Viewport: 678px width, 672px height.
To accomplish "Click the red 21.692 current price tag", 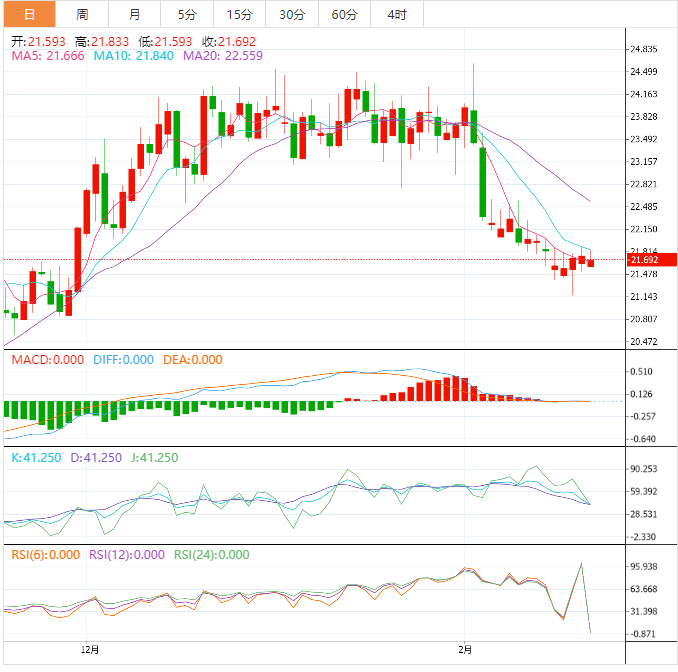I will point(648,260).
